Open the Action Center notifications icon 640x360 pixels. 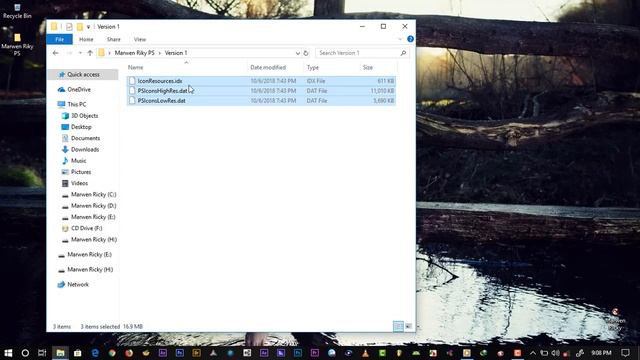[x=625, y=353]
